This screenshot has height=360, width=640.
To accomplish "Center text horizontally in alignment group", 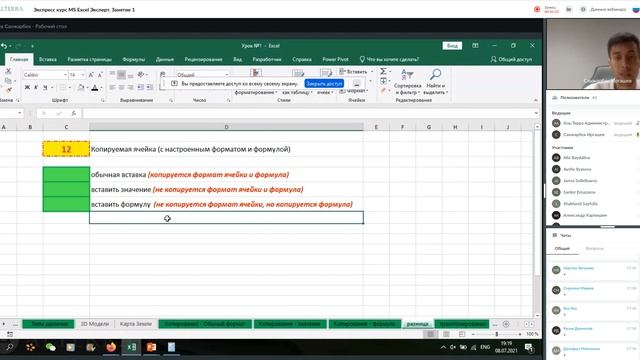I will pos(122,87).
